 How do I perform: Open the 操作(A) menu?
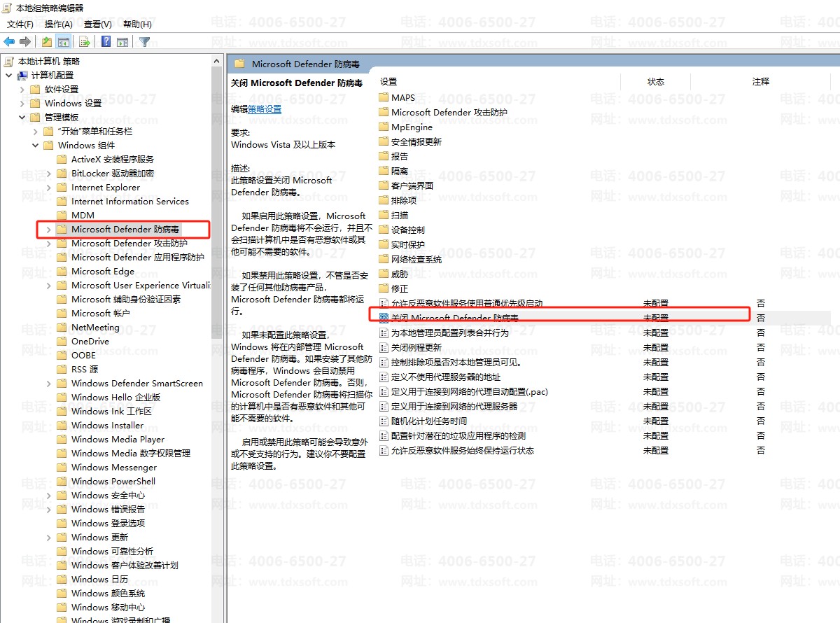click(58, 24)
